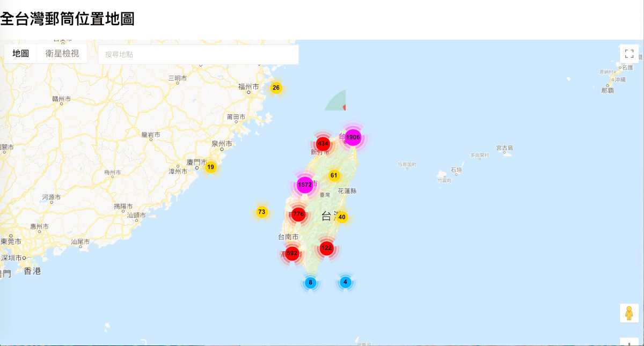Open the 40 yellow cluster marker

click(x=342, y=217)
